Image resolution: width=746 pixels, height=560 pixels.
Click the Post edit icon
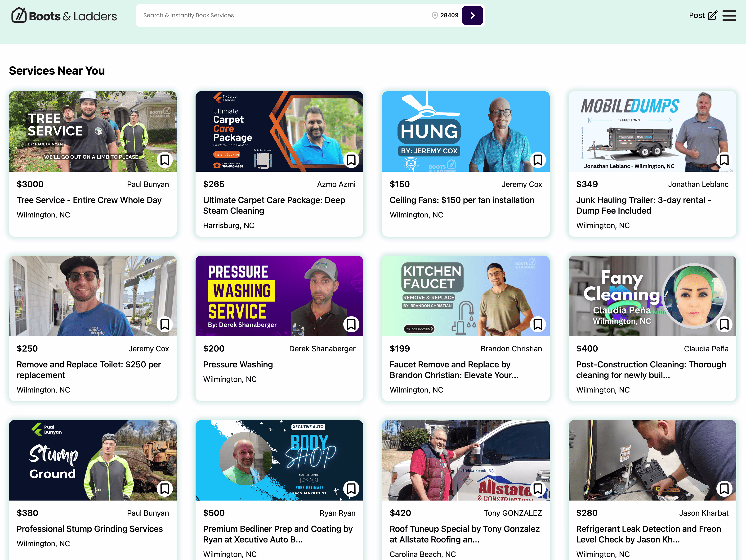[x=712, y=16]
